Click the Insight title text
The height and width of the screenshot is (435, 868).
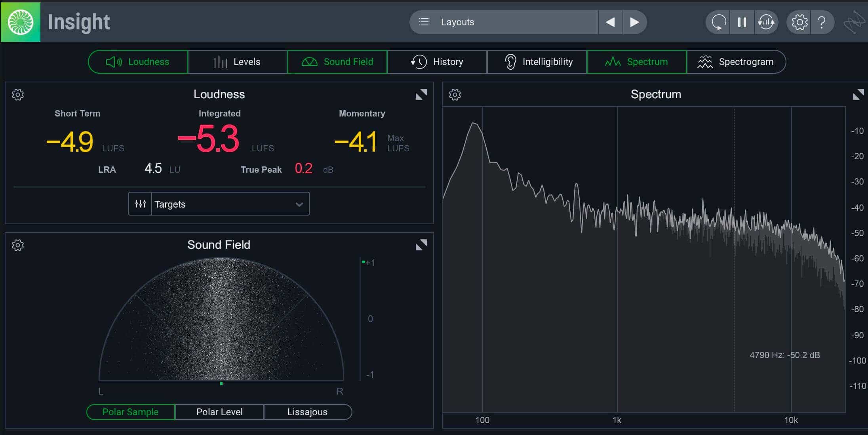(x=79, y=22)
